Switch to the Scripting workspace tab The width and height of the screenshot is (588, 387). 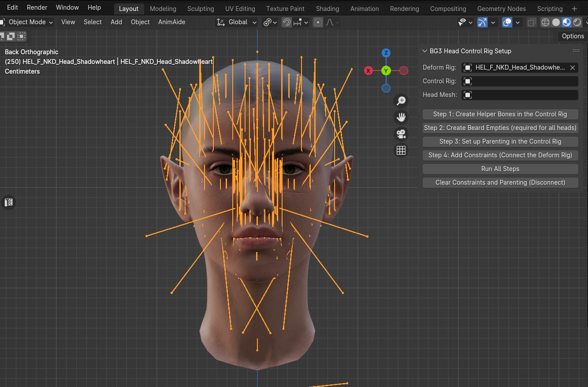(x=550, y=9)
